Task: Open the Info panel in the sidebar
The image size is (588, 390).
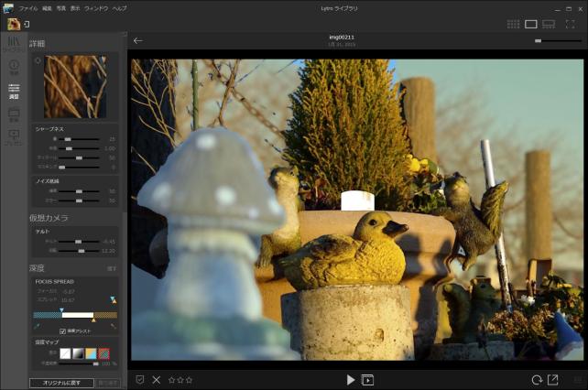Action: point(14,67)
